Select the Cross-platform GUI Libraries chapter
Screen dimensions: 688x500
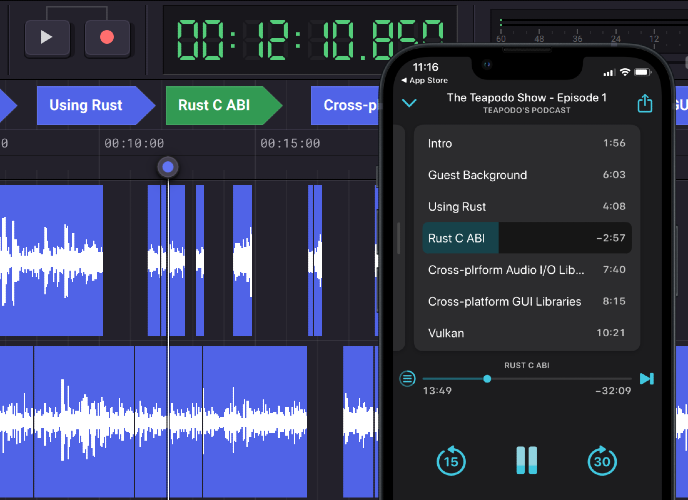pyautogui.click(x=527, y=301)
